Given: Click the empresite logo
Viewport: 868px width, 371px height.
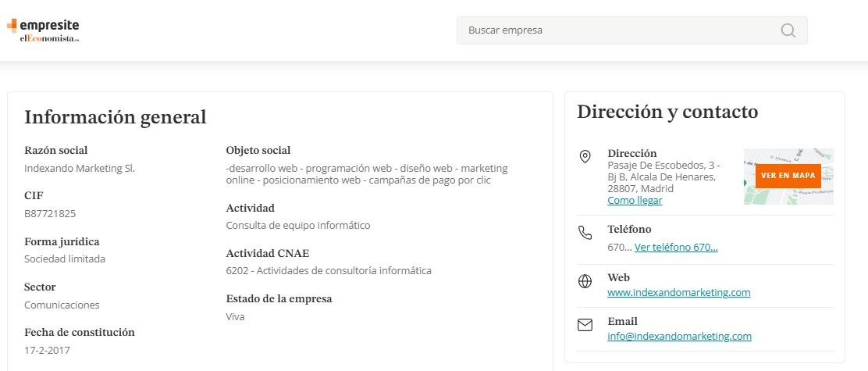Looking at the screenshot, I should [x=43, y=25].
